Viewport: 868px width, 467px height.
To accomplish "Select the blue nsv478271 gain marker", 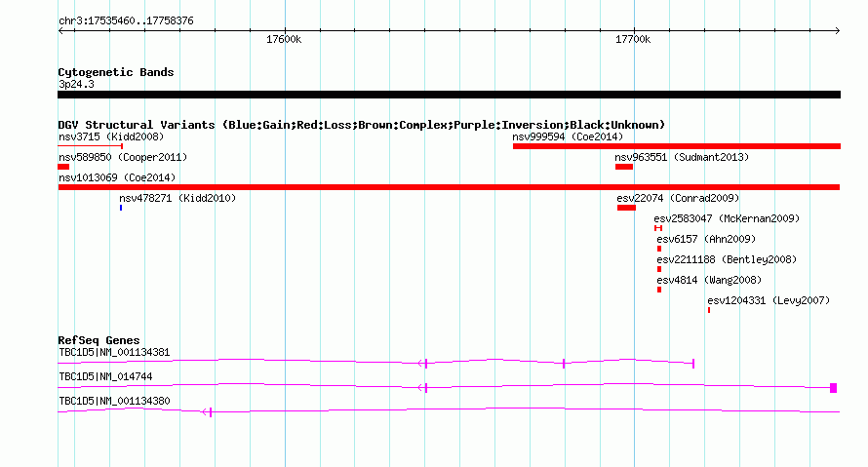I will tap(121, 208).
